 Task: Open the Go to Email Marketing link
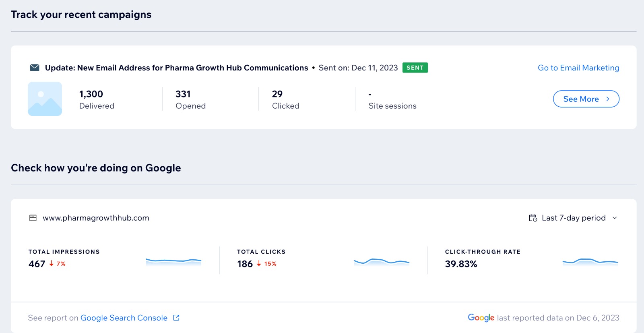(578, 68)
